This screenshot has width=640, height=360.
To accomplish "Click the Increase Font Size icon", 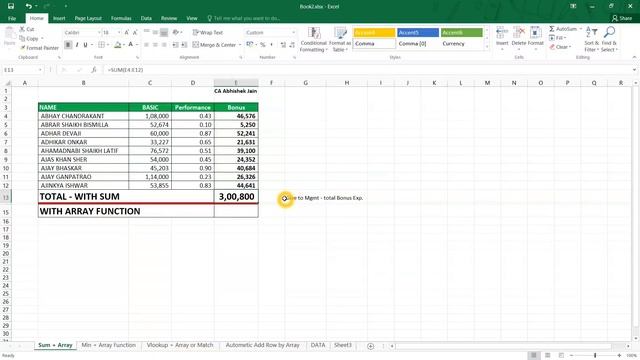I will coord(127,32).
